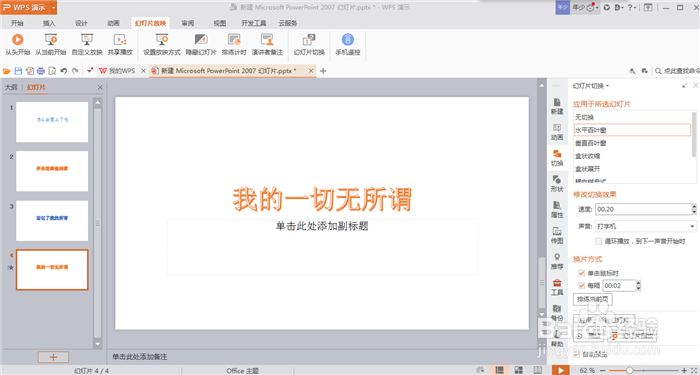
Task: Open 声音 (sound) dropdown showing 打字机
Action: click(645, 226)
